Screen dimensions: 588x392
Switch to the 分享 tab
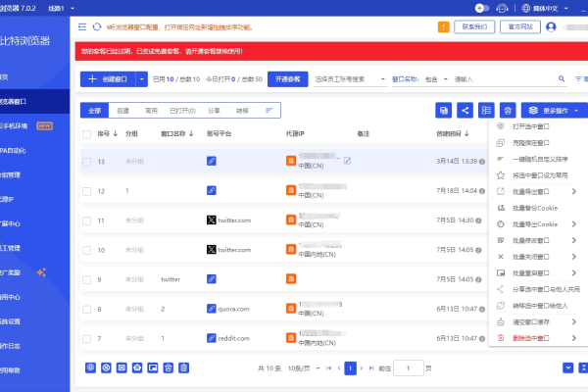[x=214, y=111]
